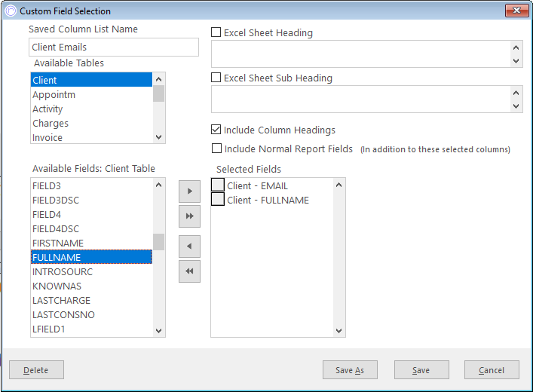Click the Delete button
The image size is (533, 392).
(x=36, y=370)
